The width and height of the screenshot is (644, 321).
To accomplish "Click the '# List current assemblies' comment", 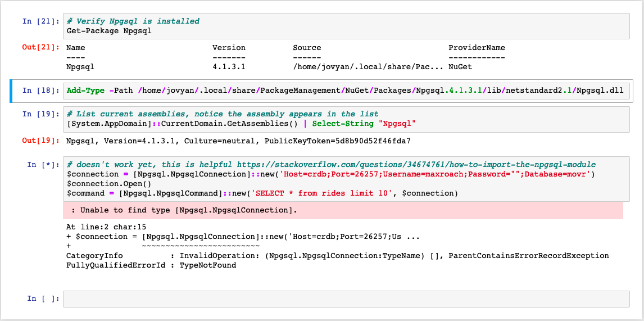I will pos(222,114).
